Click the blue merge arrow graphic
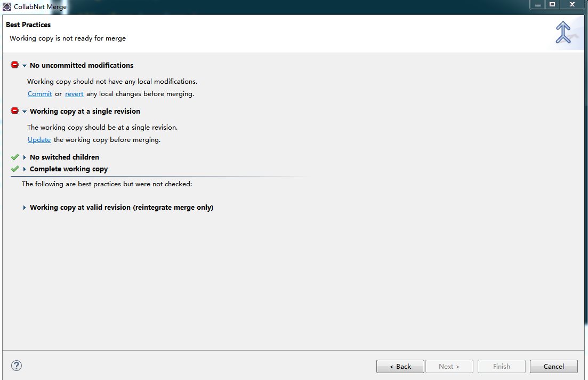The height and width of the screenshot is (380, 588). (x=563, y=32)
